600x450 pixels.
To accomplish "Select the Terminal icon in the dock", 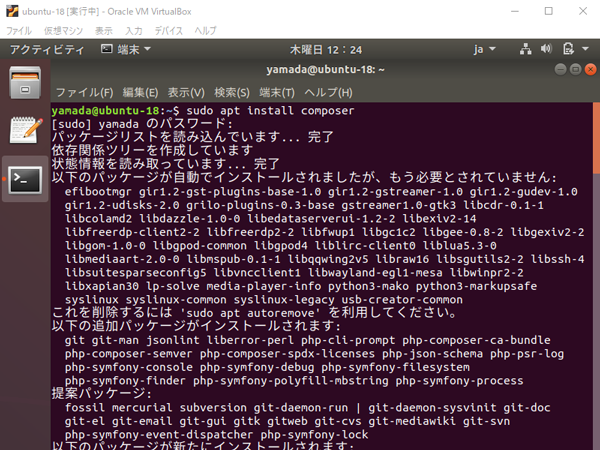I will pos(25,179).
